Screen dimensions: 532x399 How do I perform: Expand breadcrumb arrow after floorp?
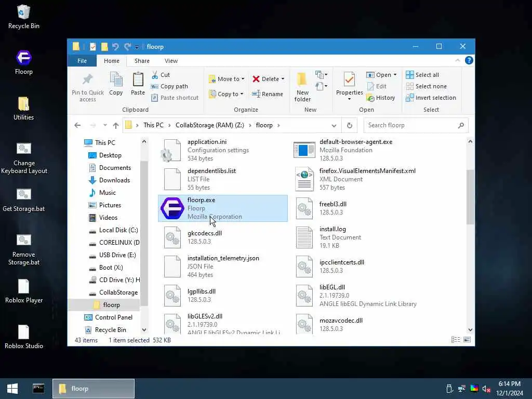tap(278, 126)
